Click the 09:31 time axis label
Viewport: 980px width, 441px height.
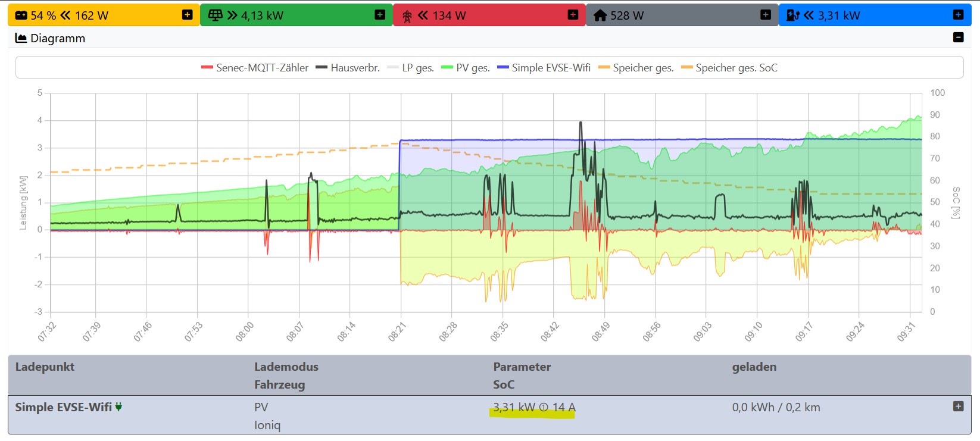pyautogui.click(x=906, y=332)
